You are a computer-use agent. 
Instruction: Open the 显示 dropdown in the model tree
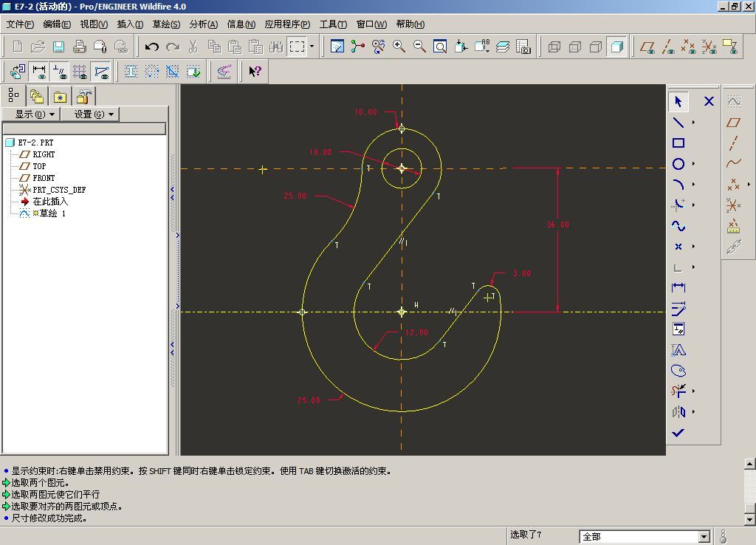point(31,114)
